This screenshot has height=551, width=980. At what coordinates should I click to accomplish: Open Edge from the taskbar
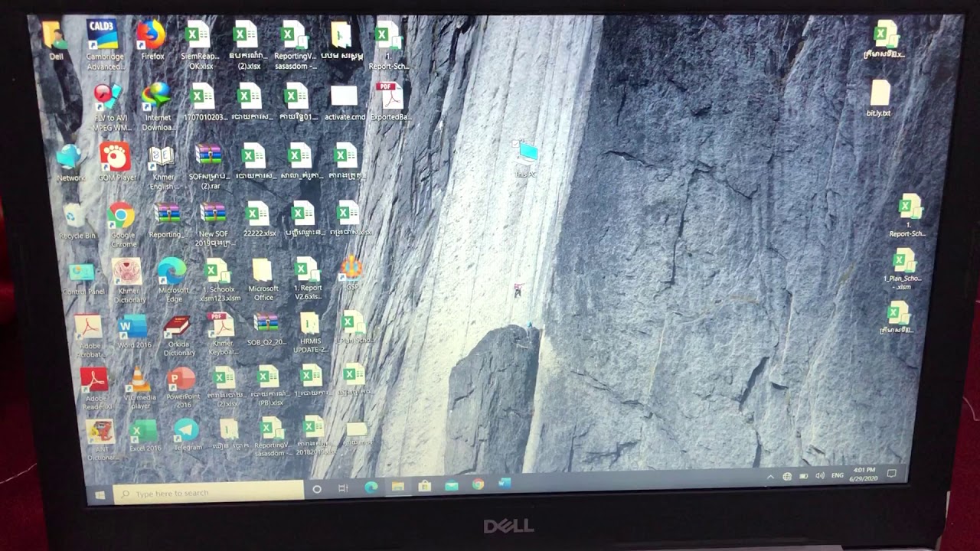[x=371, y=487]
